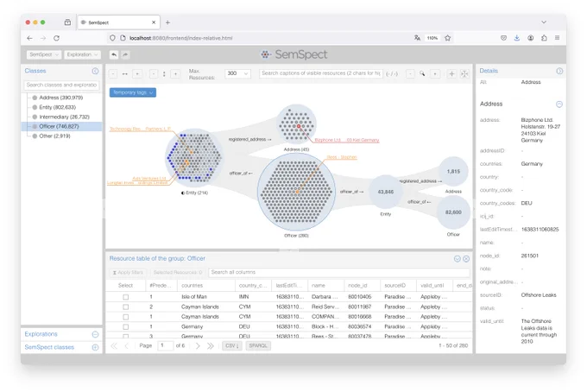This screenshot has width=587, height=392.
Task: Click the magnifier zoom icon
Action: click(x=422, y=73)
